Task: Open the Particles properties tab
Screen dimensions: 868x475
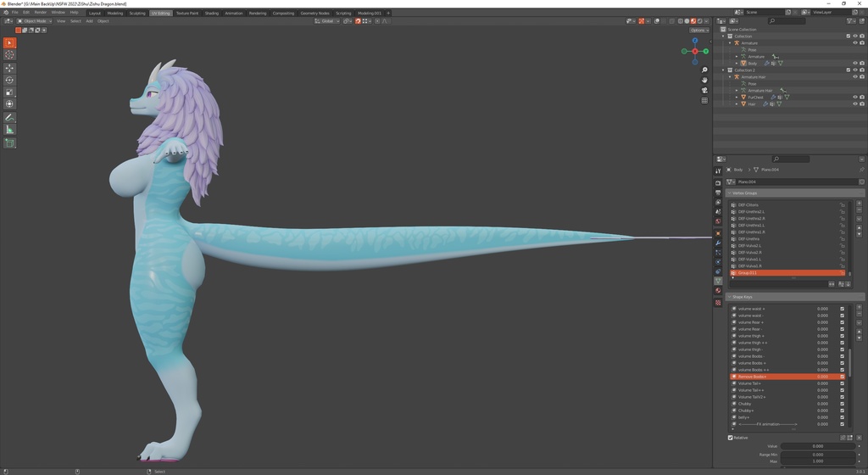Action: pyautogui.click(x=718, y=253)
